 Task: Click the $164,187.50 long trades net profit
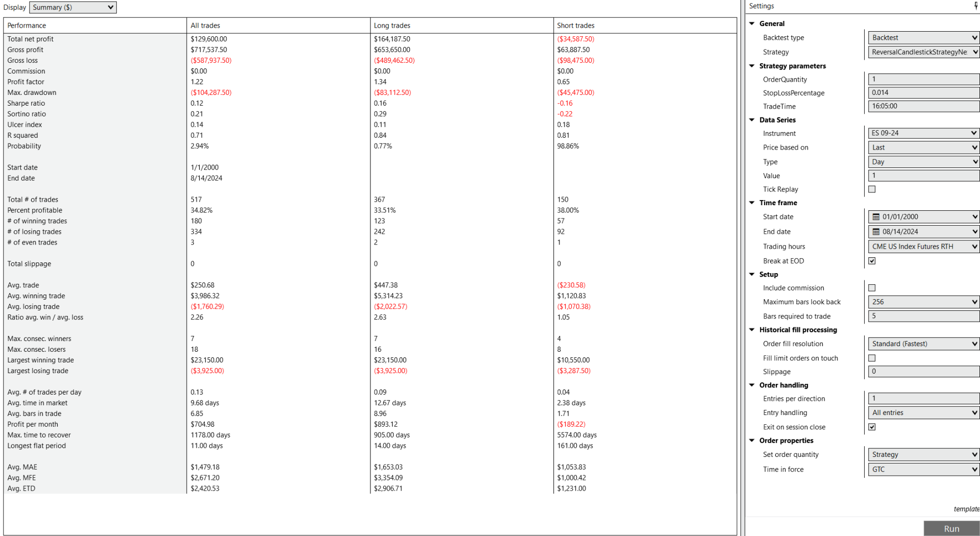[x=392, y=39]
